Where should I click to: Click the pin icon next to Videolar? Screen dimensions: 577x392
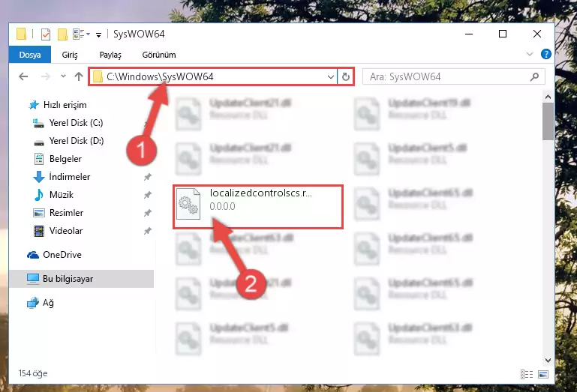click(x=147, y=231)
